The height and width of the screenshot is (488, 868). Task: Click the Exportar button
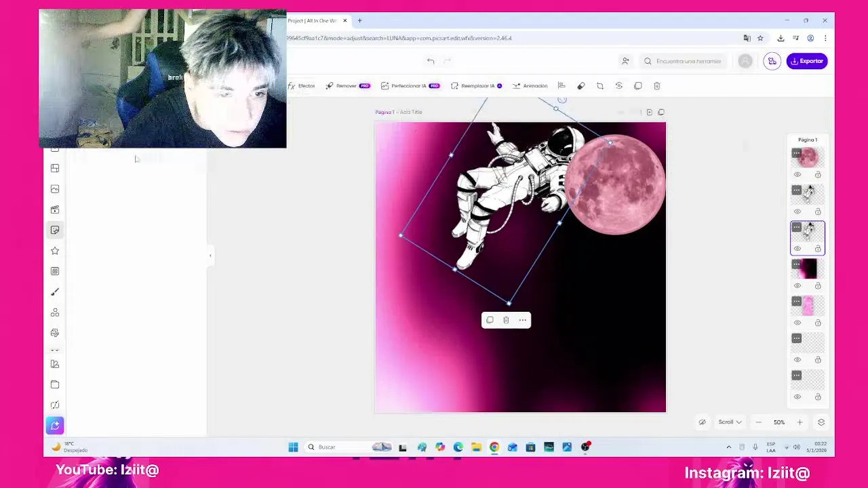[x=807, y=61]
